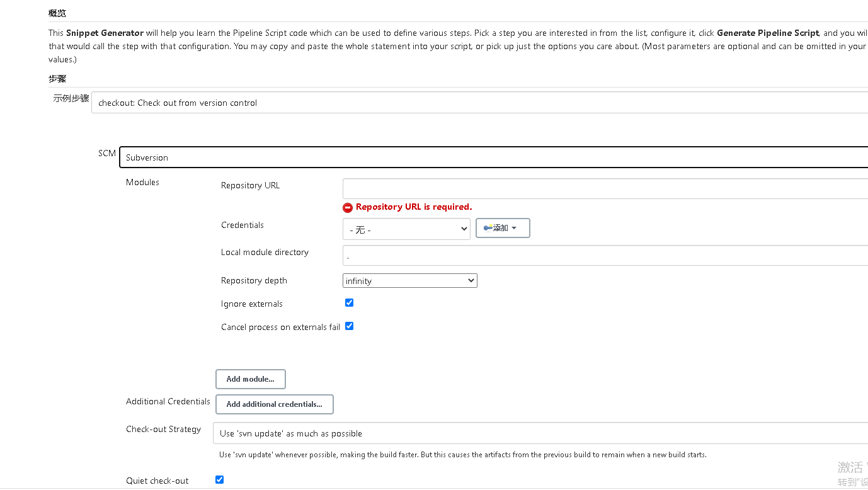Click the 步骤 heading
This screenshot has height=490, width=868.
57,79
